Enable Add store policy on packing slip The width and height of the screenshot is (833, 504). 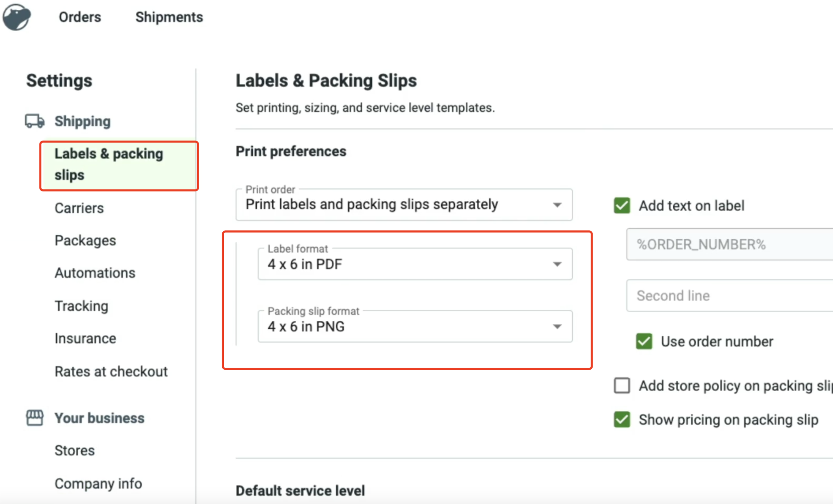tap(622, 386)
